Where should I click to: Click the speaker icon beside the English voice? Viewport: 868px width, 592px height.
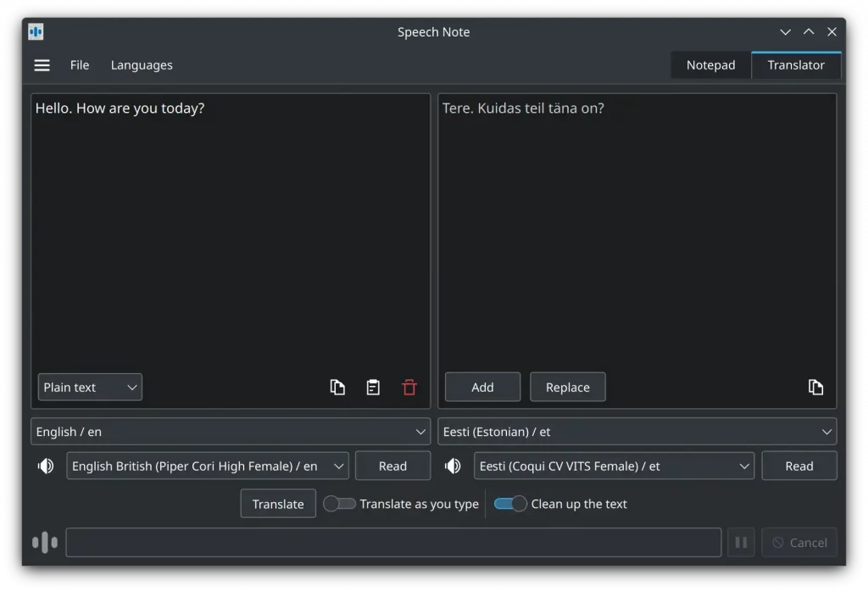(46, 465)
